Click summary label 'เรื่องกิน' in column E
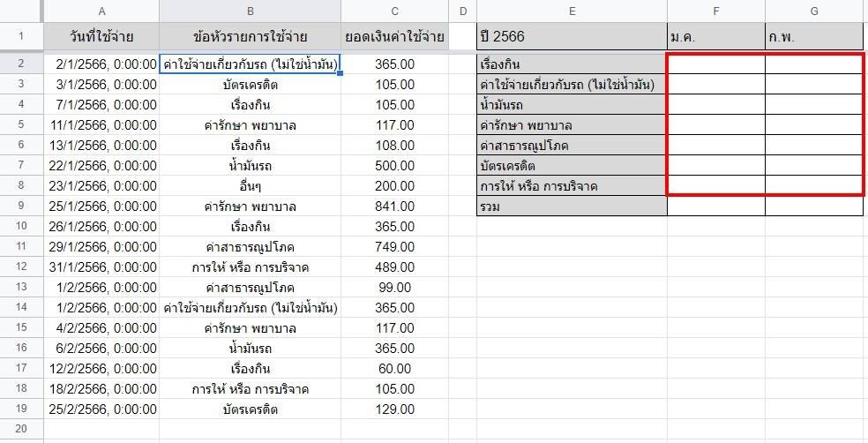The width and height of the screenshot is (868, 443). point(572,64)
